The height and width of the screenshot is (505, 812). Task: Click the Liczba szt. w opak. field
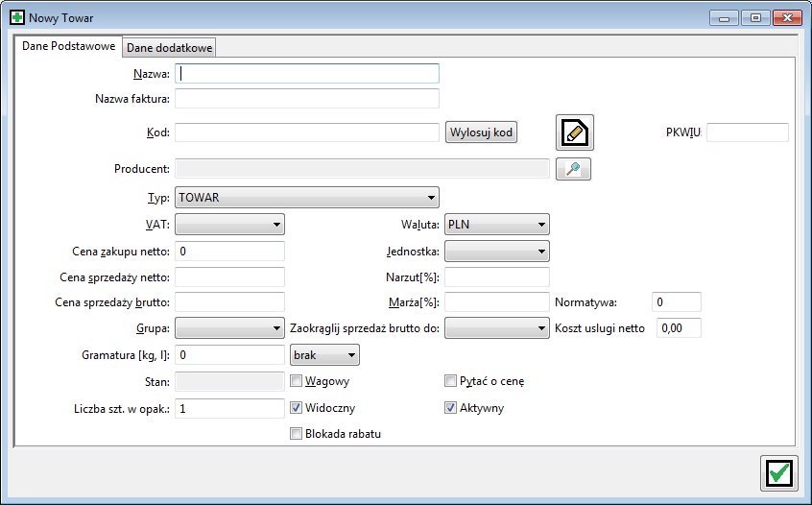(x=230, y=409)
